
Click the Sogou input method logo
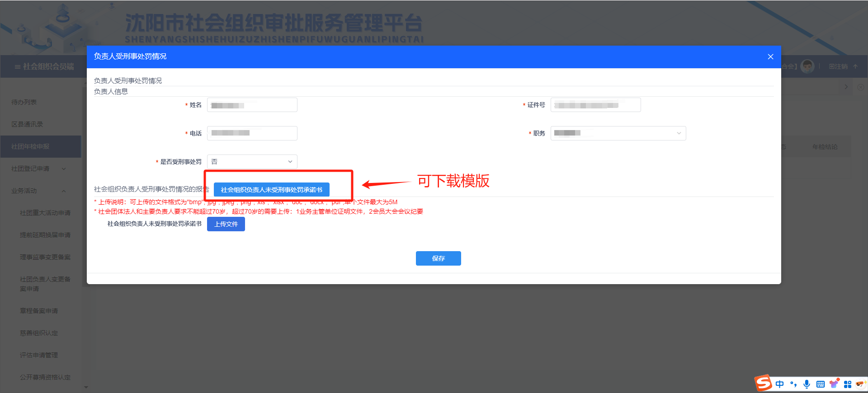tap(763, 383)
